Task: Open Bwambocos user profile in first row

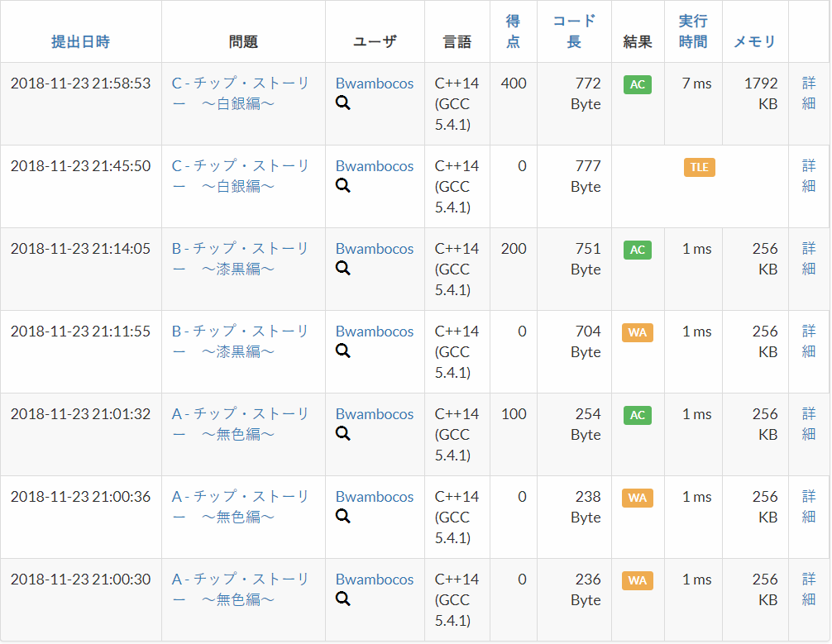Action: pos(375,83)
